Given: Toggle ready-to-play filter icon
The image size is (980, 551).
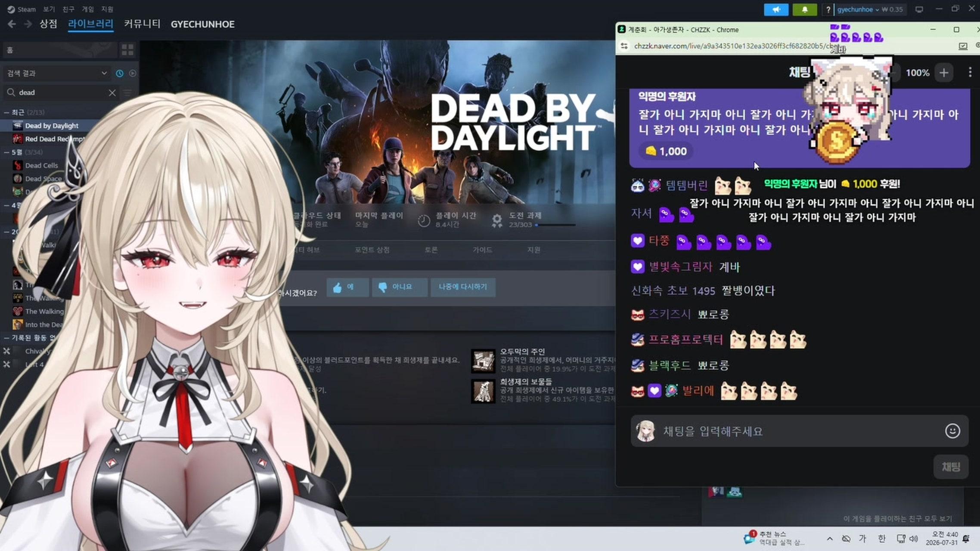Looking at the screenshot, I should [133, 74].
